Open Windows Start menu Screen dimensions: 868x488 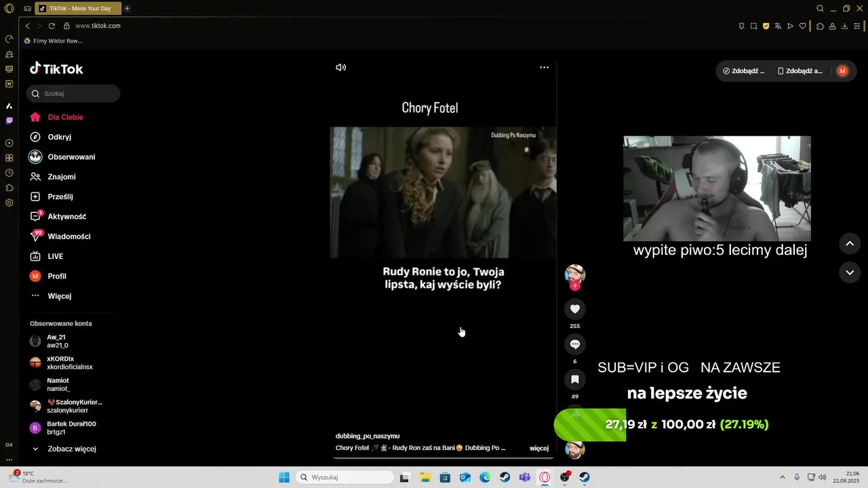[x=284, y=477]
